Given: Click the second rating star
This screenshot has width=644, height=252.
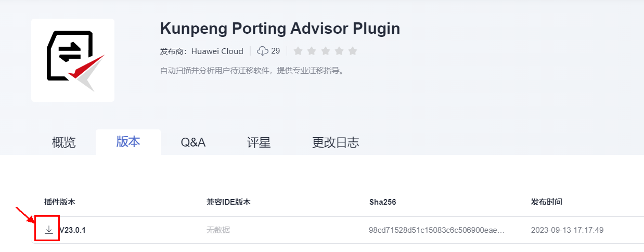Looking at the screenshot, I should pos(312,51).
